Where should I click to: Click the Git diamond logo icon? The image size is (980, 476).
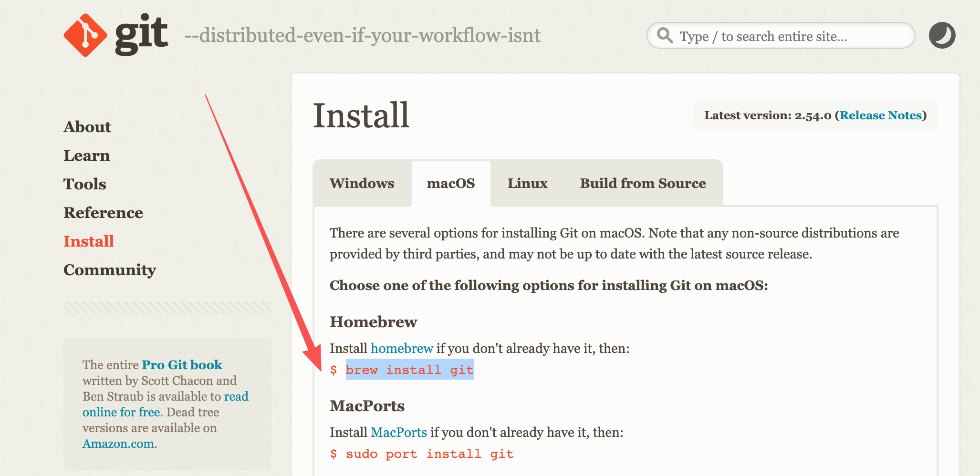pyautogui.click(x=85, y=35)
